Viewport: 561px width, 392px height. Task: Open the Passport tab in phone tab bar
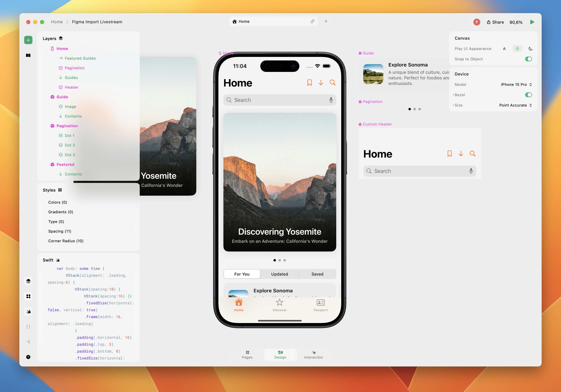[321, 305]
